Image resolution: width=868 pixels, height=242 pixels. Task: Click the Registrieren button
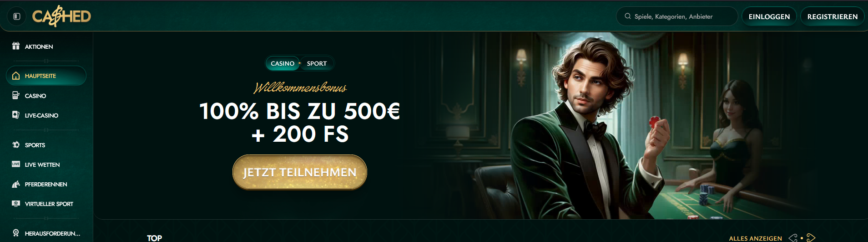[x=833, y=16]
